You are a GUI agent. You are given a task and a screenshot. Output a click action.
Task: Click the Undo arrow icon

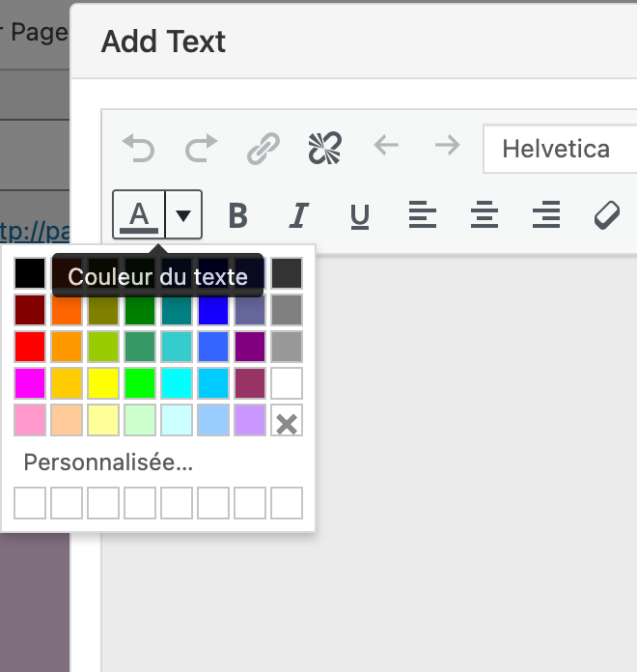click(x=139, y=149)
